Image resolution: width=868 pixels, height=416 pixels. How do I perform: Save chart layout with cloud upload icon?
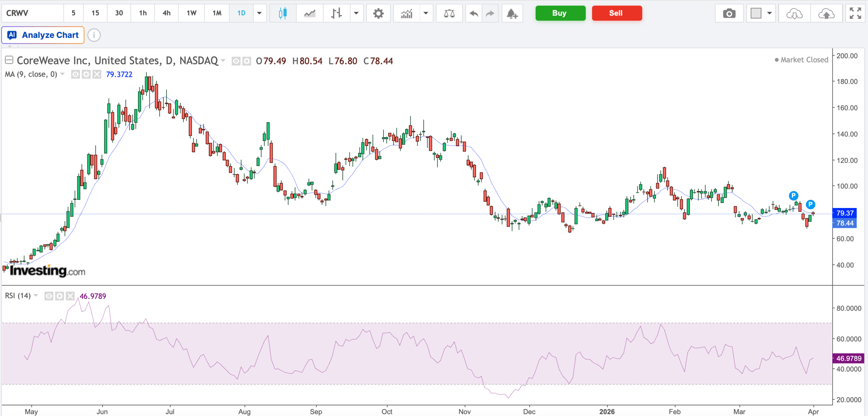tap(826, 13)
